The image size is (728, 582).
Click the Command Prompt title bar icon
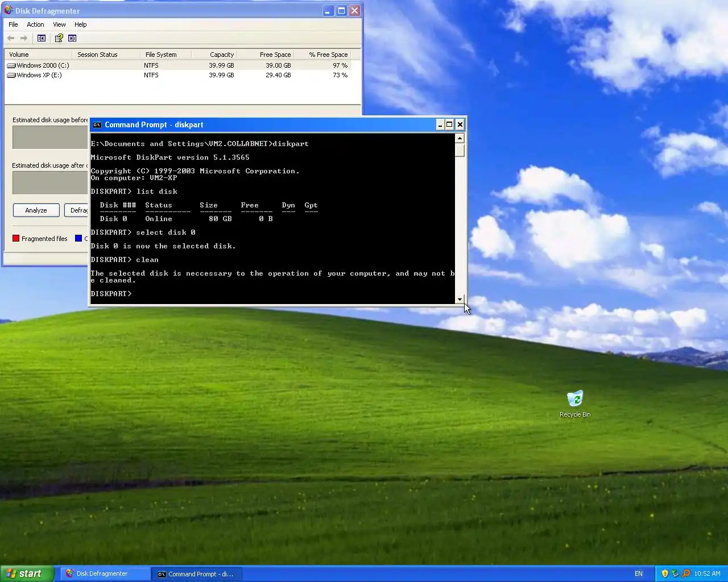click(97, 125)
